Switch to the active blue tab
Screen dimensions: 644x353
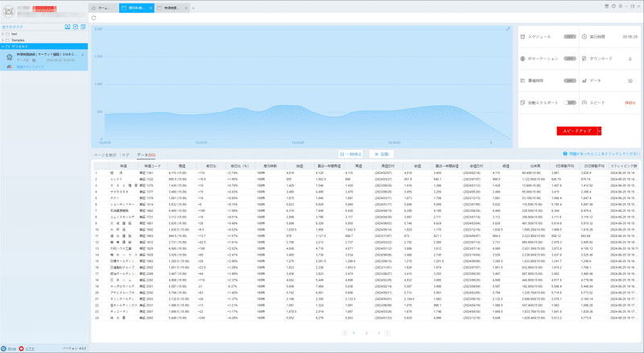(x=137, y=8)
